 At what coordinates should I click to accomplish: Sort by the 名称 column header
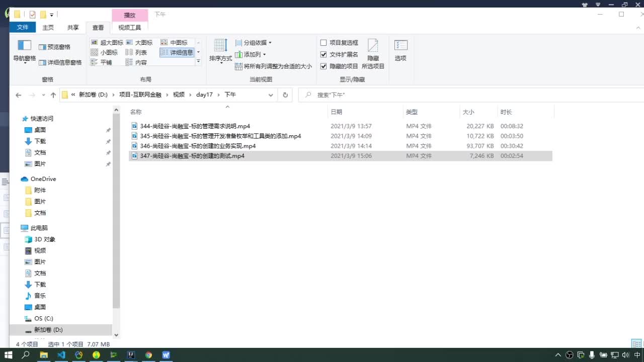(136, 112)
